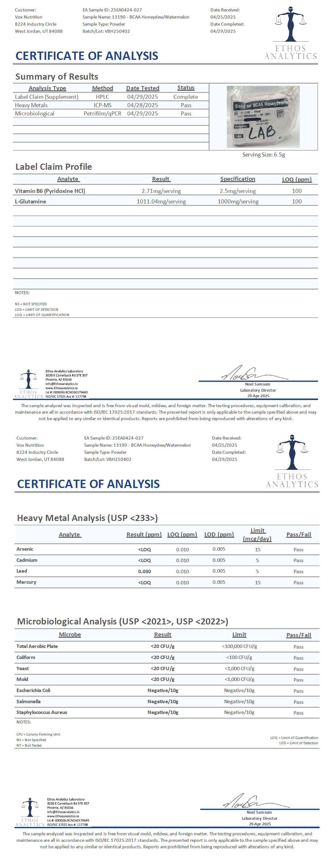This screenshot has height=868, width=335.
Task: Select the 'Microbiological Analysis' section heading
Action: [122, 622]
